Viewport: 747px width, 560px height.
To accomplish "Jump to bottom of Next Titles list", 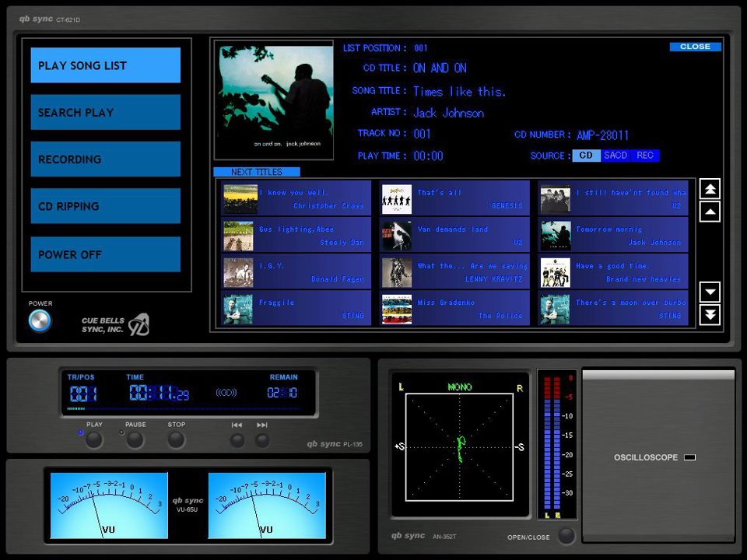I will point(710,314).
